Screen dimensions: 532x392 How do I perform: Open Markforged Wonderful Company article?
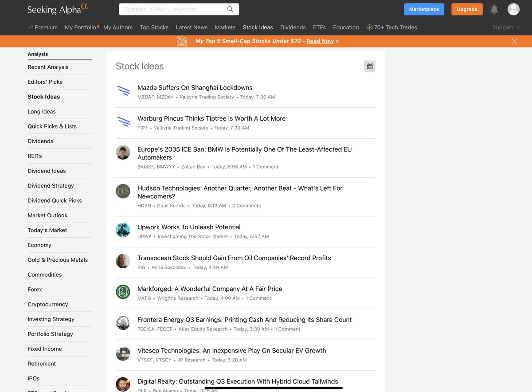[x=210, y=289]
